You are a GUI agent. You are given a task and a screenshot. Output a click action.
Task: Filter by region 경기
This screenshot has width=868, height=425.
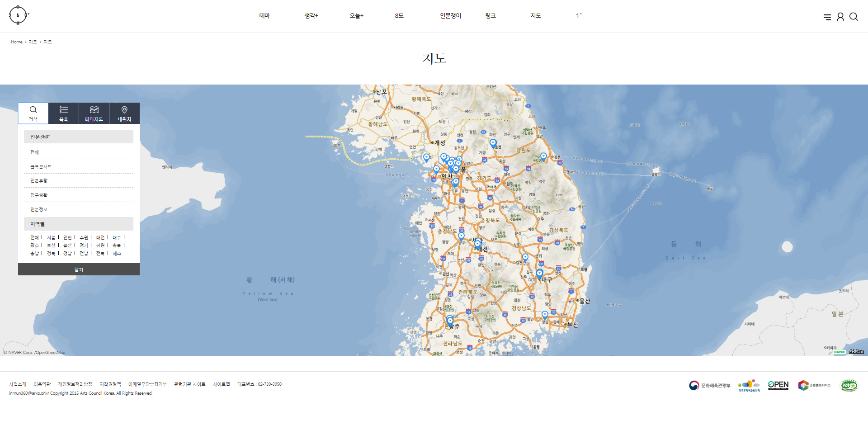84,245
